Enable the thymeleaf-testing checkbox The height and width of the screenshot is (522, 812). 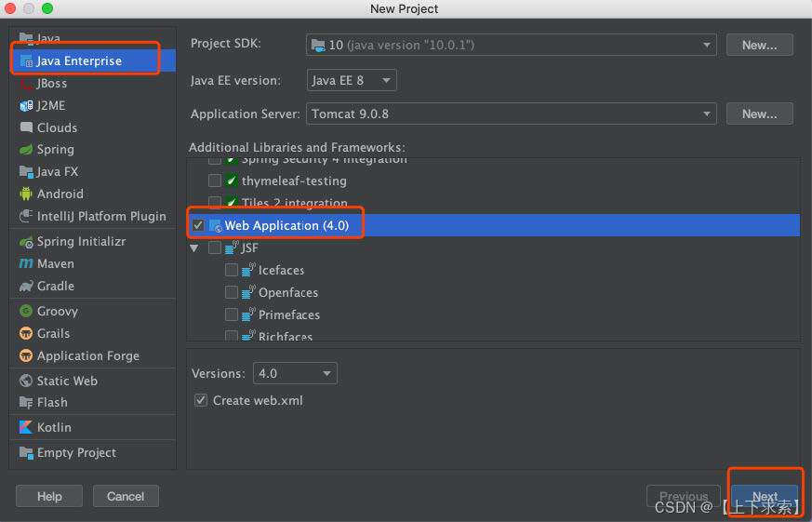pos(215,181)
